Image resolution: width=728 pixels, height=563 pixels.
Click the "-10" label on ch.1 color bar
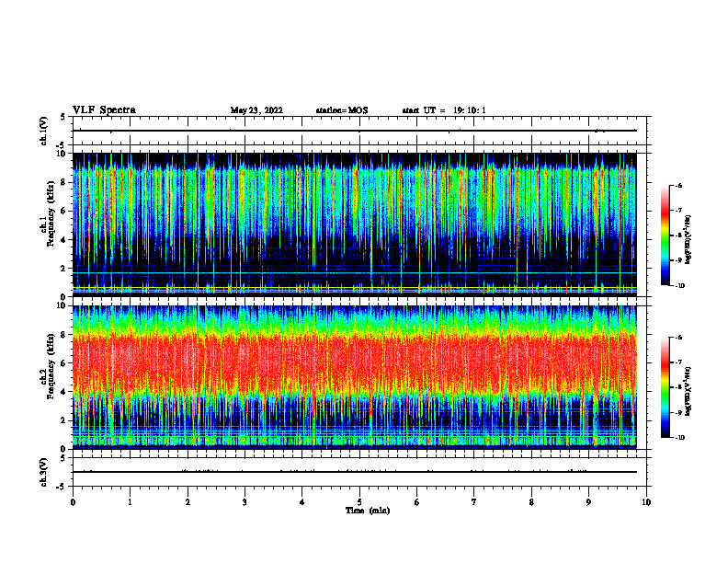click(680, 286)
